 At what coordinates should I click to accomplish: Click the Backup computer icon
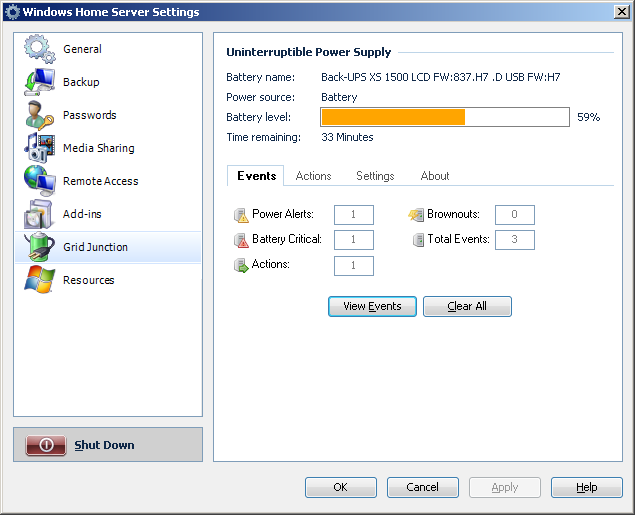[x=39, y=82]
